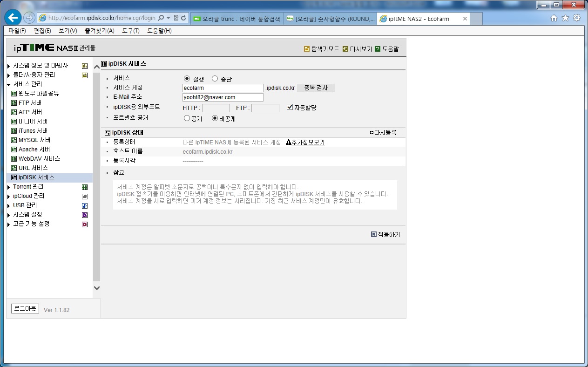Click the ipCloud 관리 icon
588x367 pixels.
[x=85, y=197]
